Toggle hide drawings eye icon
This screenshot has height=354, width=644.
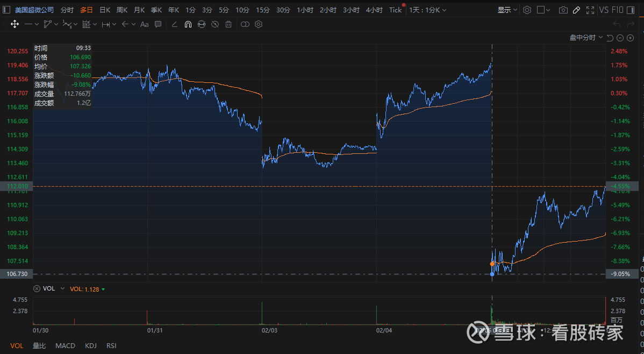pyautogui.click(x=215, y=24)
